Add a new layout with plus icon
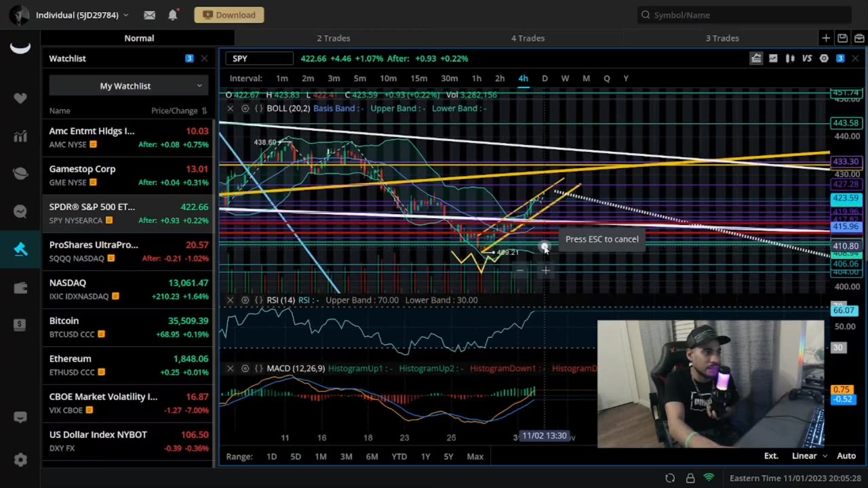This screenshot has height=488, width=868. click(x=825, y=38)
